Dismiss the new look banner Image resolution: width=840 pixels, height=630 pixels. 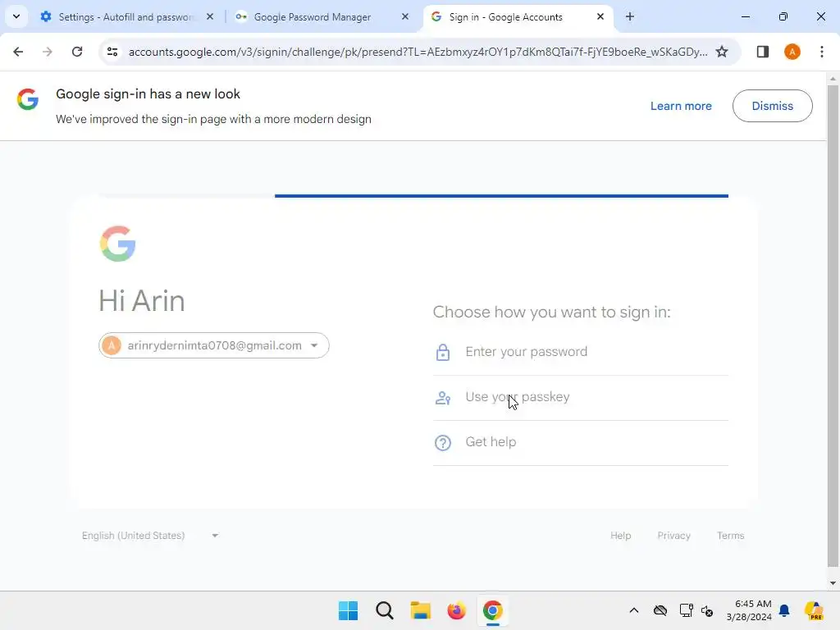pos(772,106)
